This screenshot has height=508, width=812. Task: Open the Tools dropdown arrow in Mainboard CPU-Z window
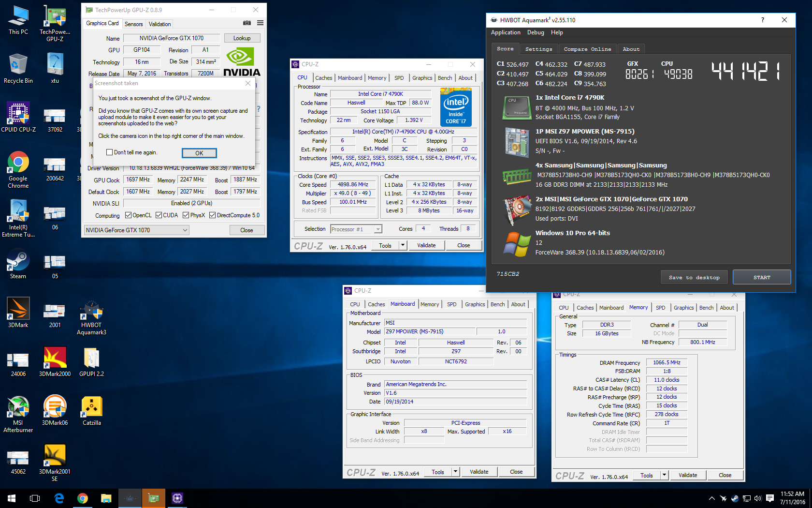pyautogui.click(x=455, y=472)
